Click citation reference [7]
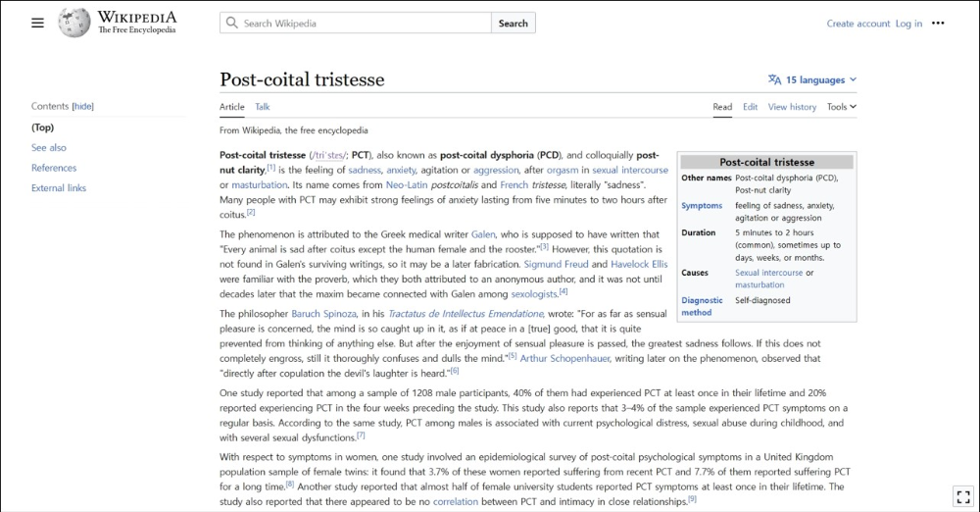Screen dimensions: 980x512 coord(361,435)
